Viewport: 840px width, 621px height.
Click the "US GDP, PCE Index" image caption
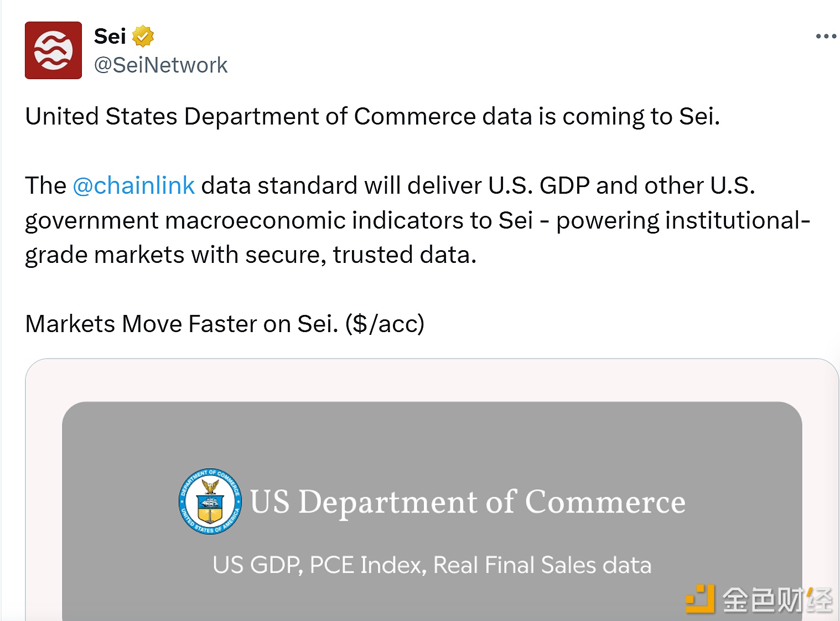[x=432, y=565]
